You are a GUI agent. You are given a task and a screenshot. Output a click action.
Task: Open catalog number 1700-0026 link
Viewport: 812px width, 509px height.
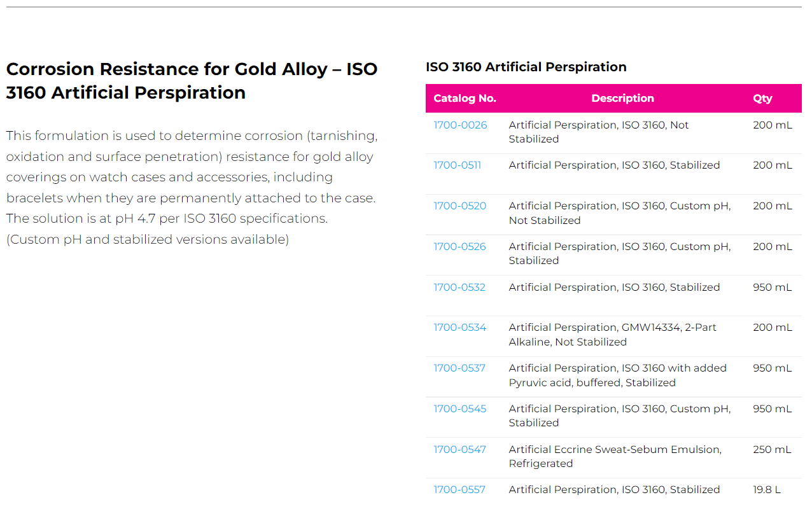460,125
